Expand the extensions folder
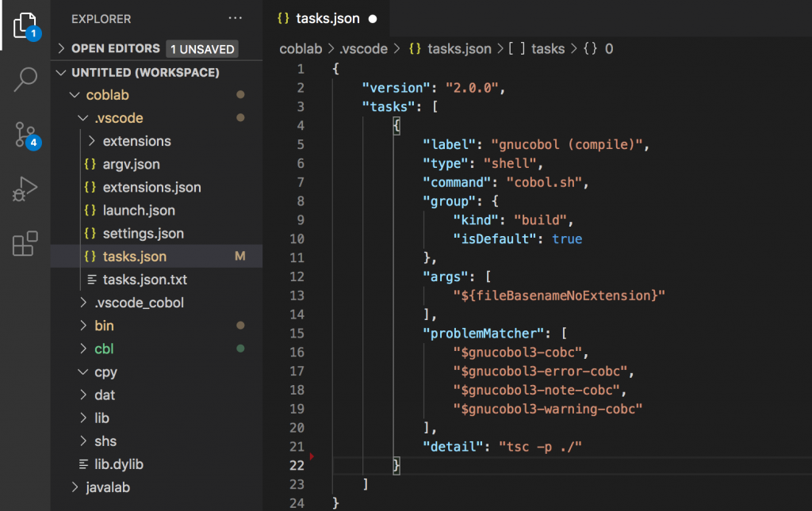 [92, 141]
